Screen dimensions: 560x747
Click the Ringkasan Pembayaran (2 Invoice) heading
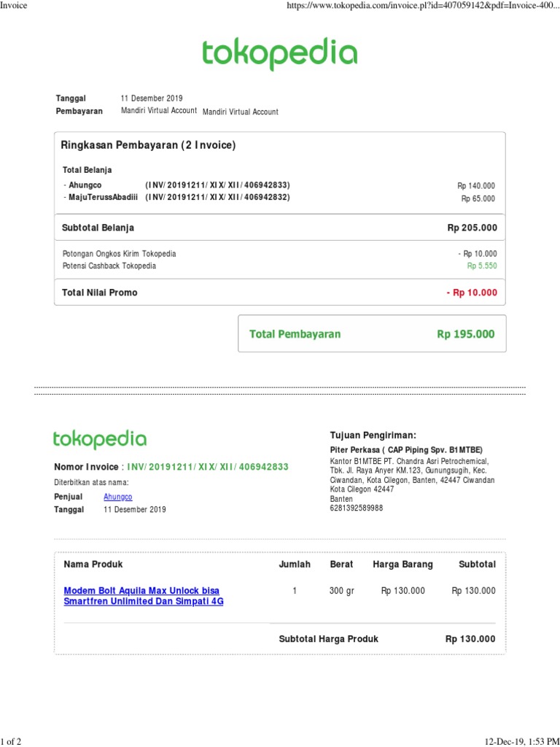click(148, 145)
